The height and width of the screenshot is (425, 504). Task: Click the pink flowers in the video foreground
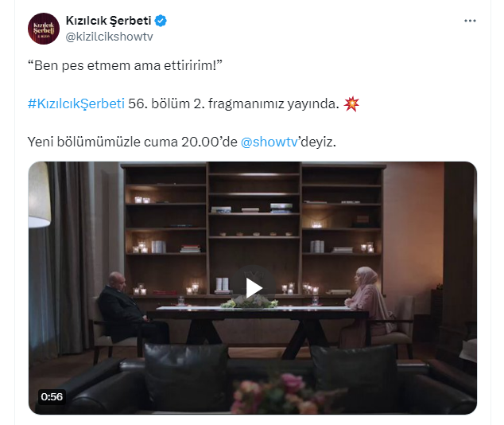283,394
